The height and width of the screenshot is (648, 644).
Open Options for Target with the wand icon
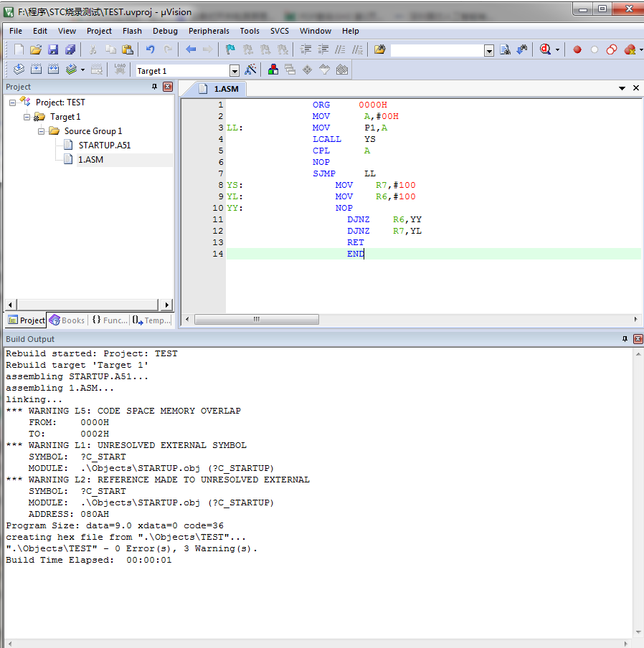(x=250, y=70)
